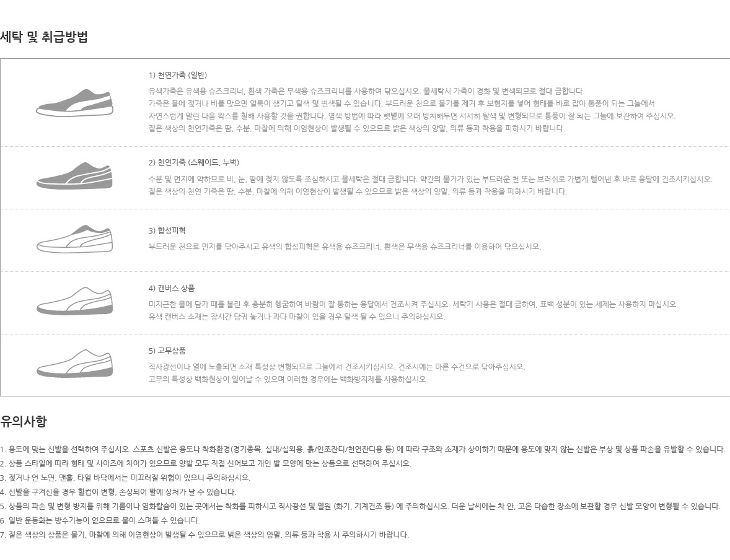The image size is (730, 560).
Task: Click the canvas lukewarm water washing instruction line
Action: [x=413, y=304]
